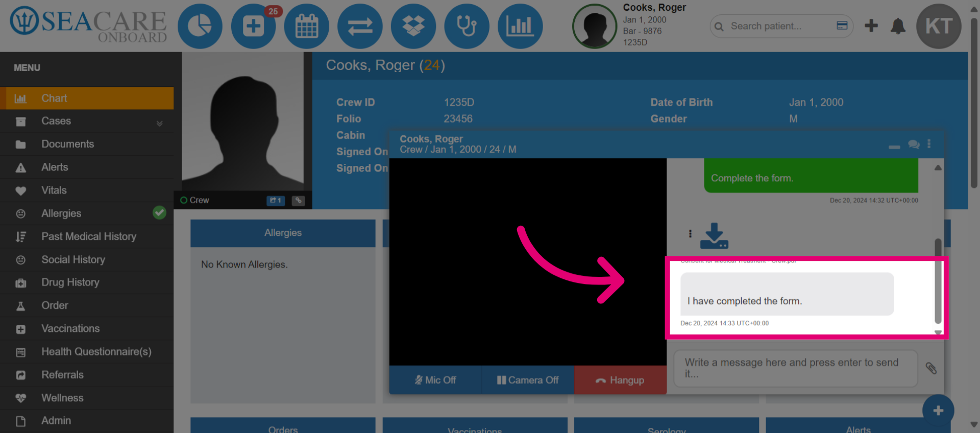The width and height of the screenshot is (980, 433).
Task: Click the Allergies panel header
Action: [x=283, y=233]
